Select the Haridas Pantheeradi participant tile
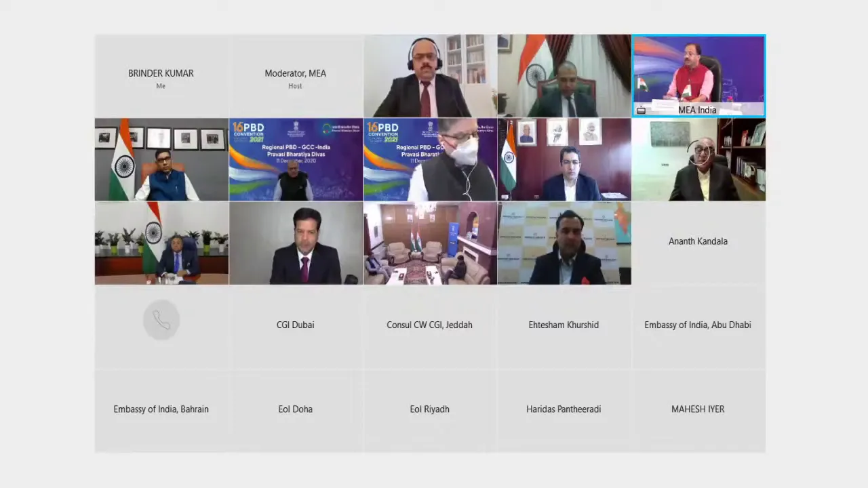The image size is (868, 488). click(x=564, y=411)
